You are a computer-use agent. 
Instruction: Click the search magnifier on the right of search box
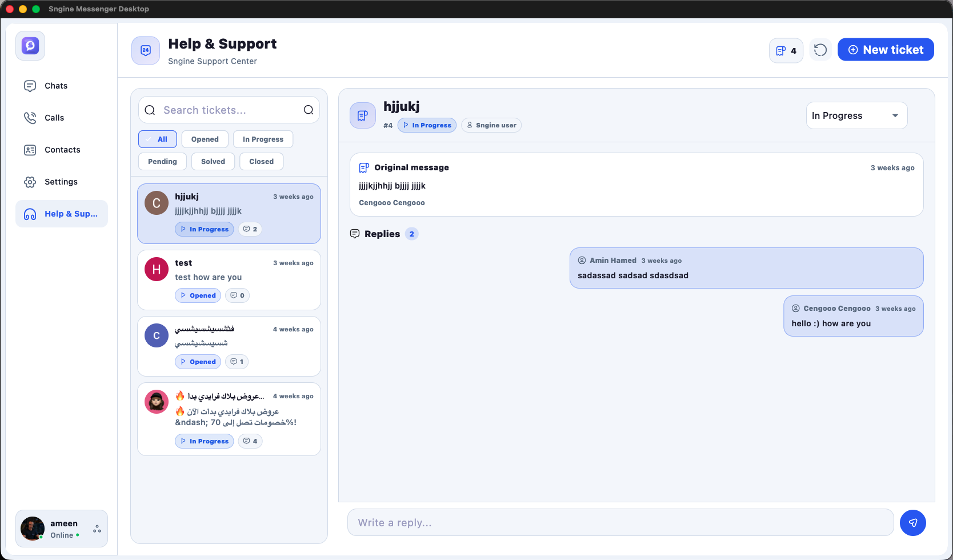309,110
